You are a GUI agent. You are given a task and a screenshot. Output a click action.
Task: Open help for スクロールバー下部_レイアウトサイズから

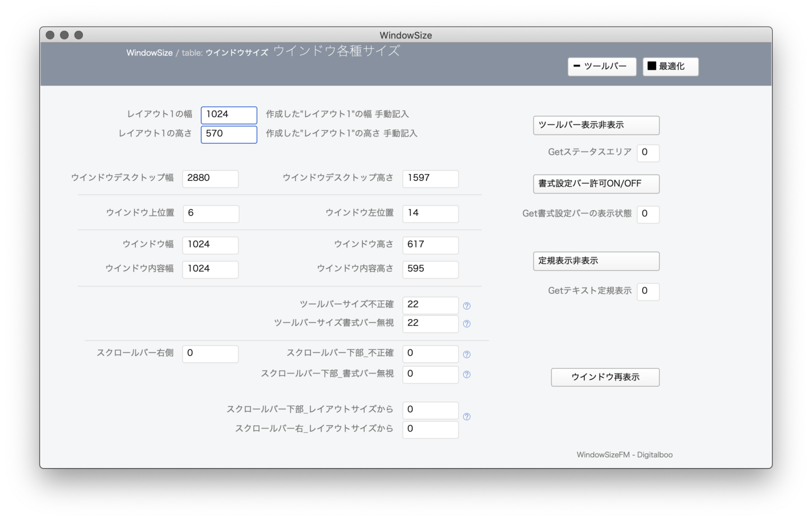pyautogui.click(x=467, y=416)
